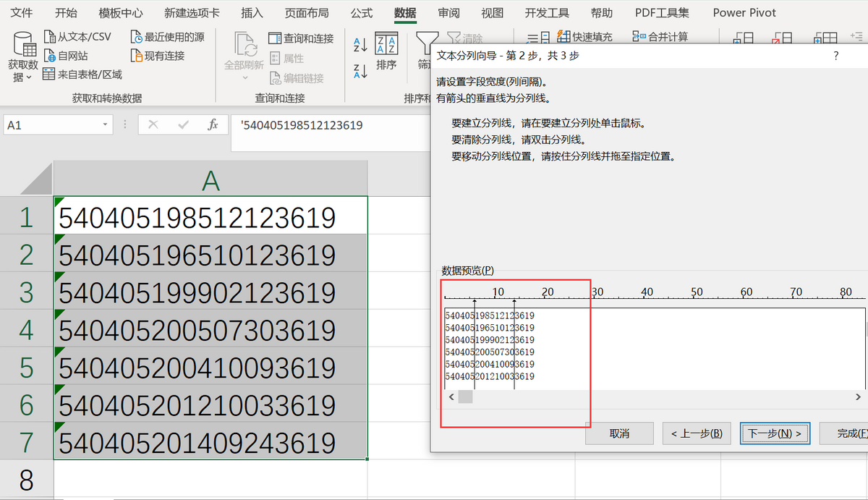Viewport: 868px width, 500px height.
Task: Open the 排序 dialog
Action: click(387, 52)
